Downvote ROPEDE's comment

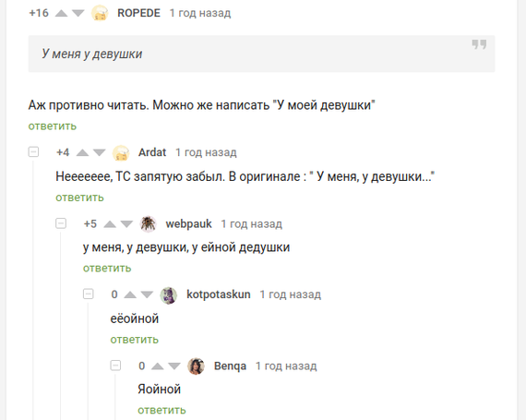point(78,14)
